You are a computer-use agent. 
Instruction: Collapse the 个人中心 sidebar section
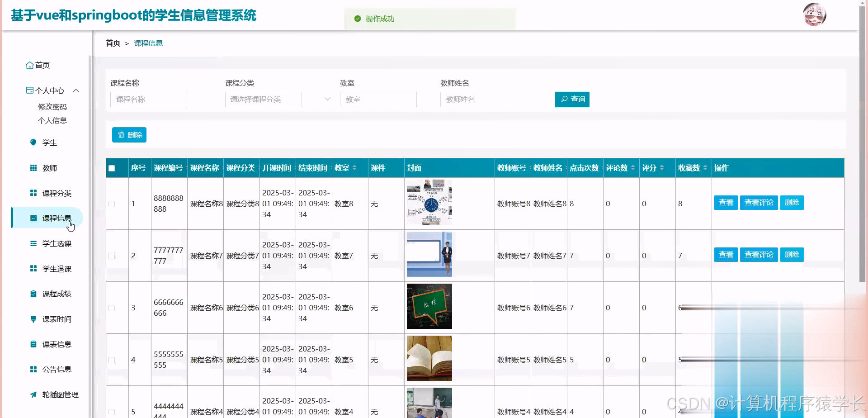click(x=76, y=90)
